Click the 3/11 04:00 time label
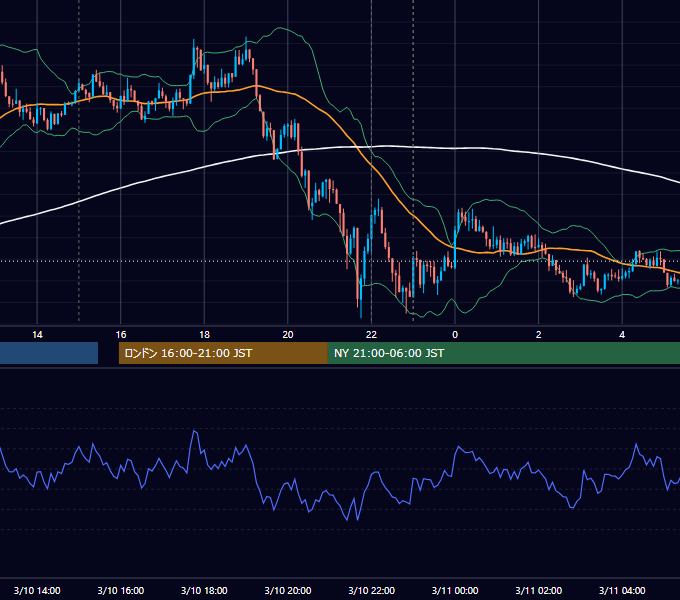 coord(622,590)
